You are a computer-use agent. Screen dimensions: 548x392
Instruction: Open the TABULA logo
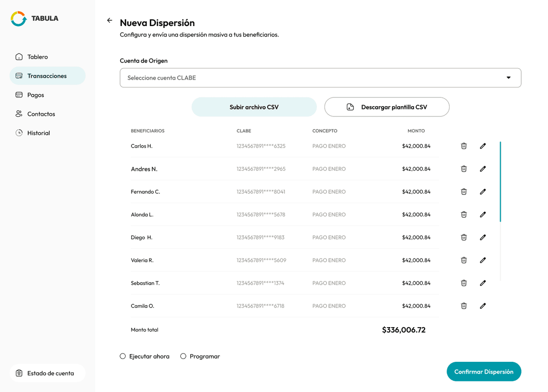tap(34, 18)
